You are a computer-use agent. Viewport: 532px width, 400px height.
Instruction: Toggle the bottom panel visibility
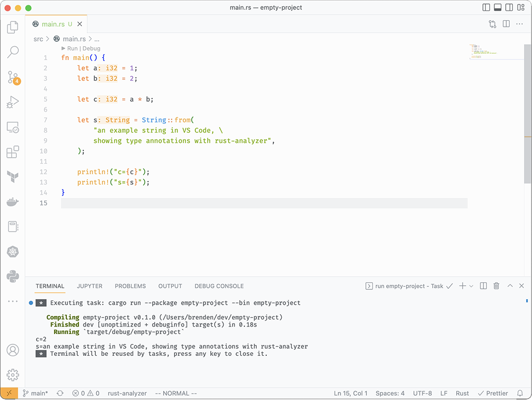[498, 7]
